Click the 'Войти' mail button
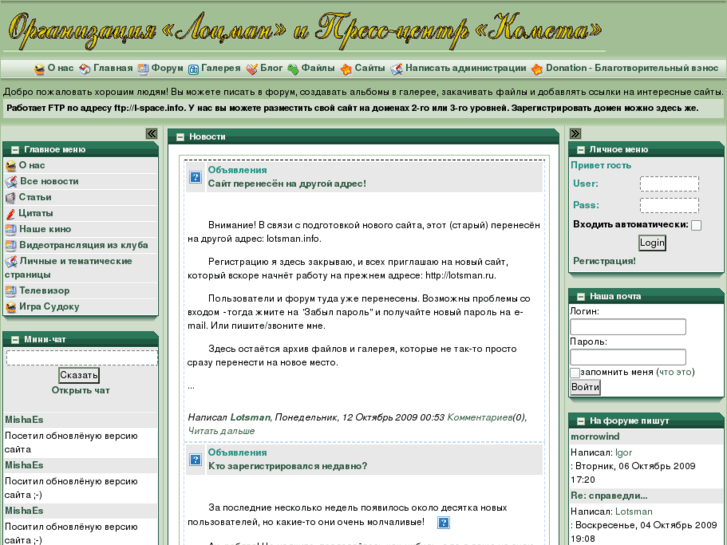The width and height of the screenshot is (727, 545). pos(585,387)
